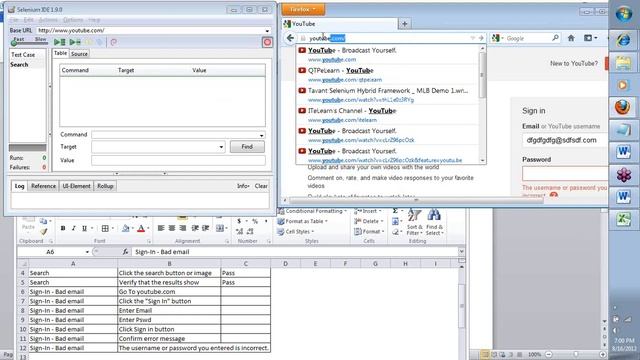Open Find & Select binoculars in Excel
This screenshot has width=640, height=360.
434,222
